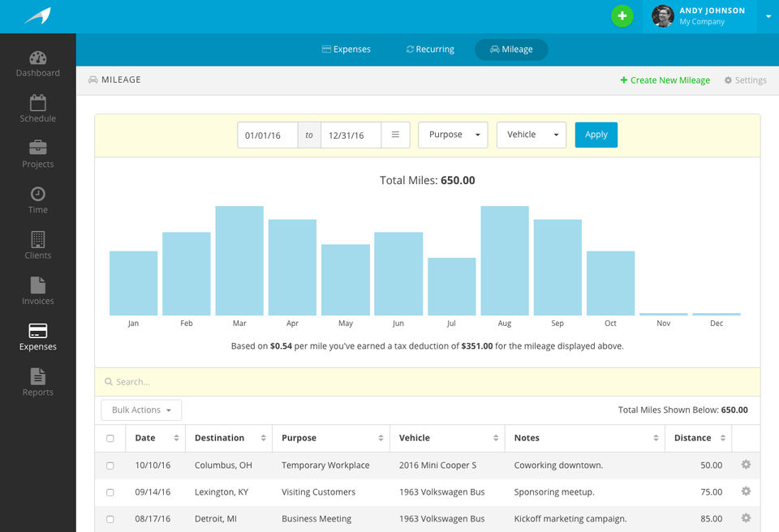Open gear menu for Lexington, KY row
This screenshot has width=779, height=532.
(746, 491)
